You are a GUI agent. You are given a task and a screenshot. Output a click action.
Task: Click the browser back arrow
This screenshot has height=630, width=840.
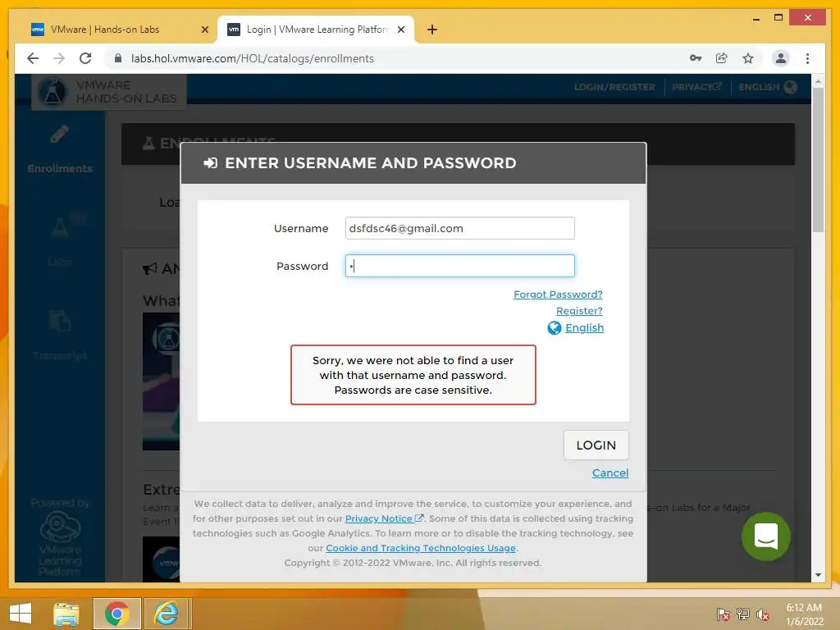(x=33, y=58)
